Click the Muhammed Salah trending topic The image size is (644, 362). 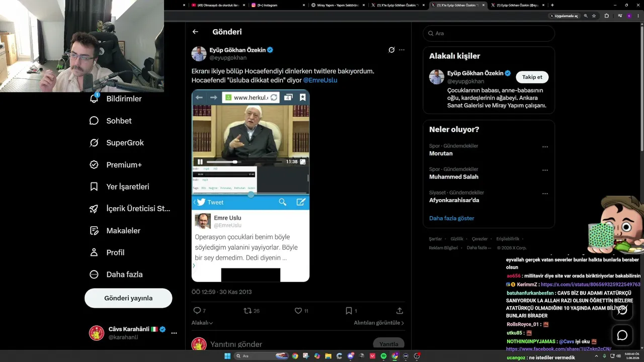[x=454, y=176]
